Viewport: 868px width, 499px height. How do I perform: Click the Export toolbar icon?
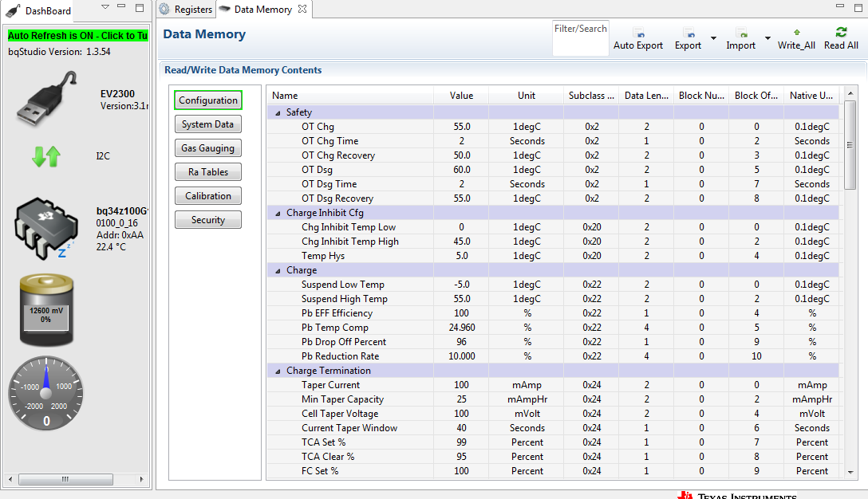coord(688,33)
